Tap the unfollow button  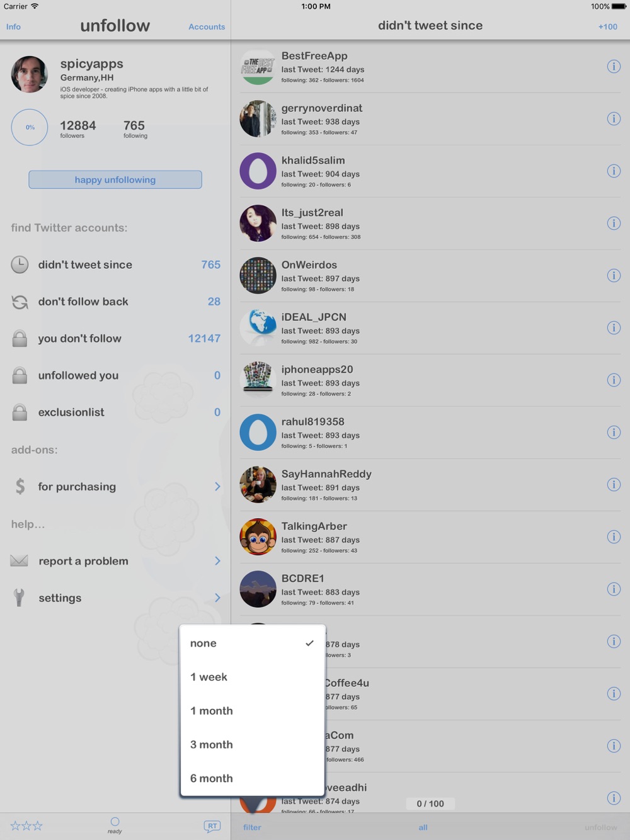click(x=600, y=827)
